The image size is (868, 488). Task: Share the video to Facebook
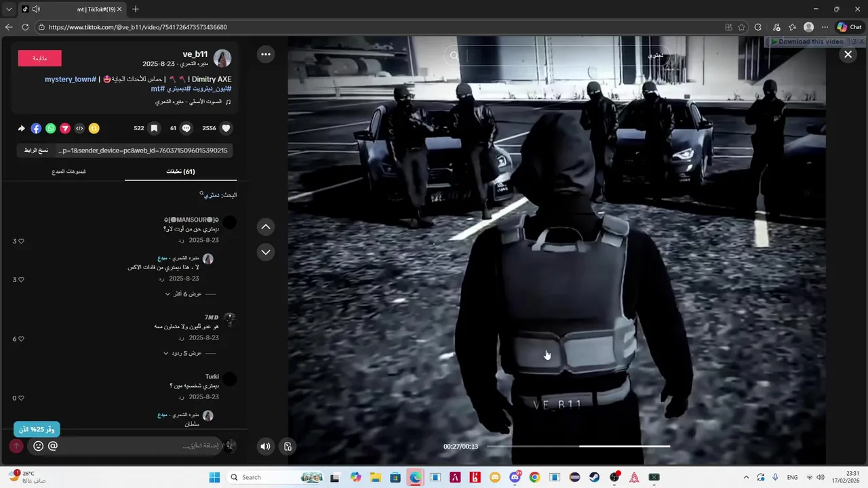(x=36, y=128)
